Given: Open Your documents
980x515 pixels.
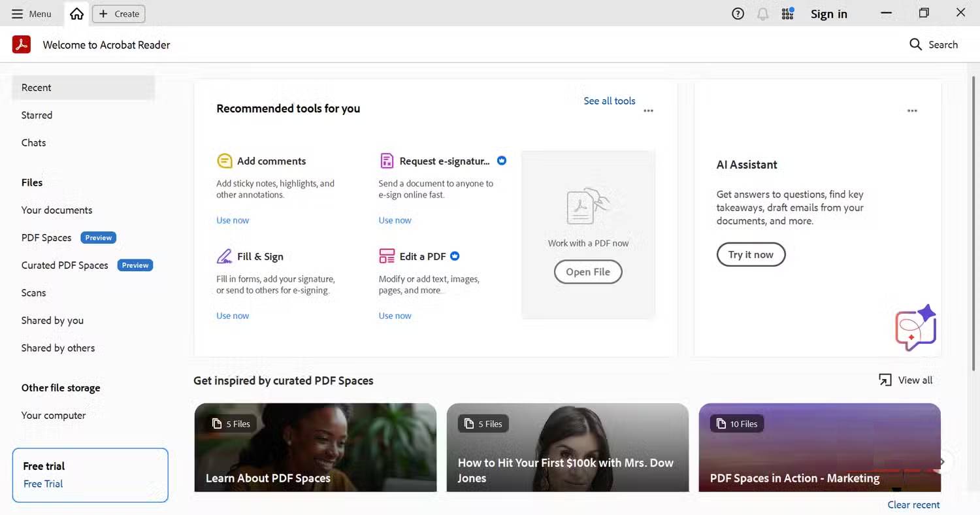Looking at the screenshot, I should point(57,210).
